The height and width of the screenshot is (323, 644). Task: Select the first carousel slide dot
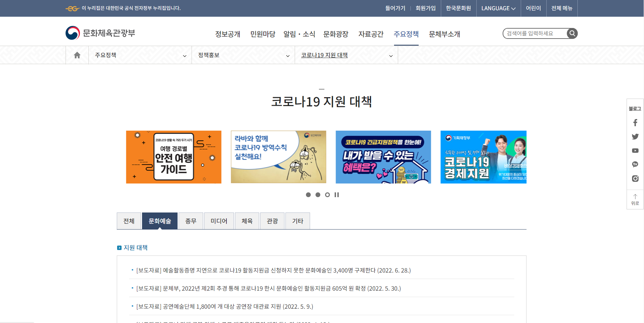click(308, 195)
